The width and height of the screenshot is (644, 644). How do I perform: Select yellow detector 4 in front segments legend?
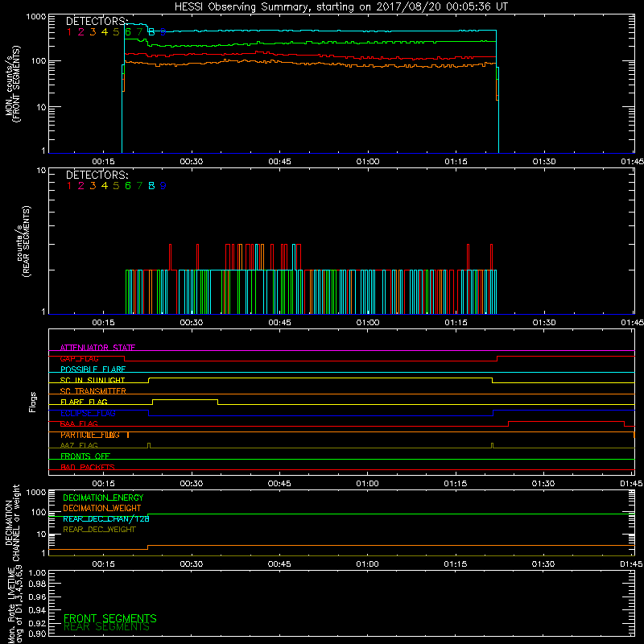tap(105, 31)
